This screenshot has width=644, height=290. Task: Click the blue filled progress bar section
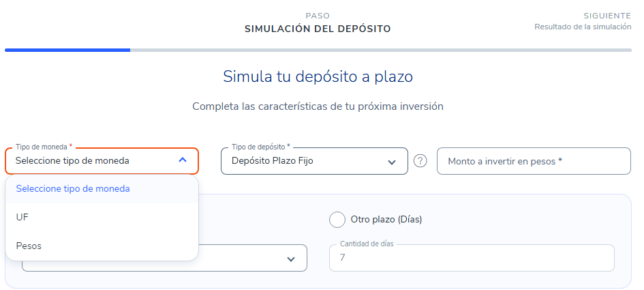tap(67, 50)
